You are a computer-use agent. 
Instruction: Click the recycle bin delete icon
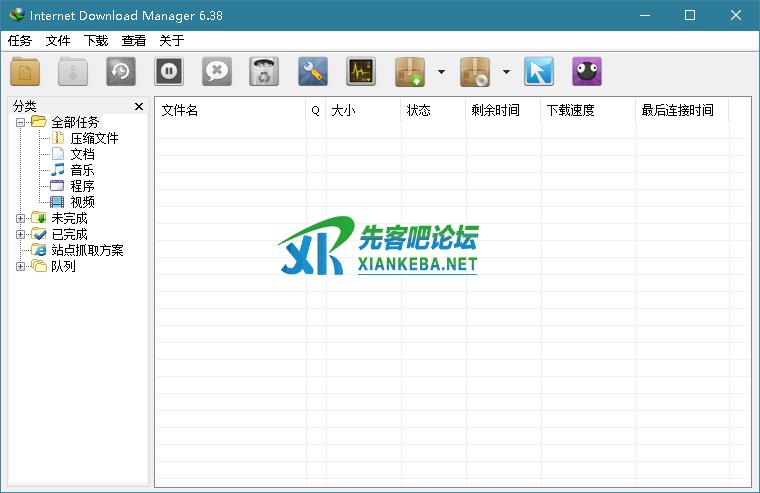[264, 72]
